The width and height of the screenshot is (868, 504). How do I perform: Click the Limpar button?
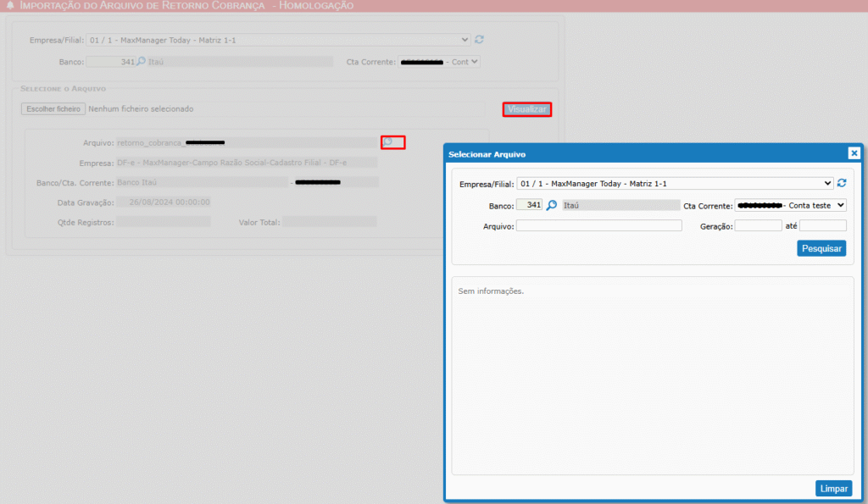[x=832, y=489]
